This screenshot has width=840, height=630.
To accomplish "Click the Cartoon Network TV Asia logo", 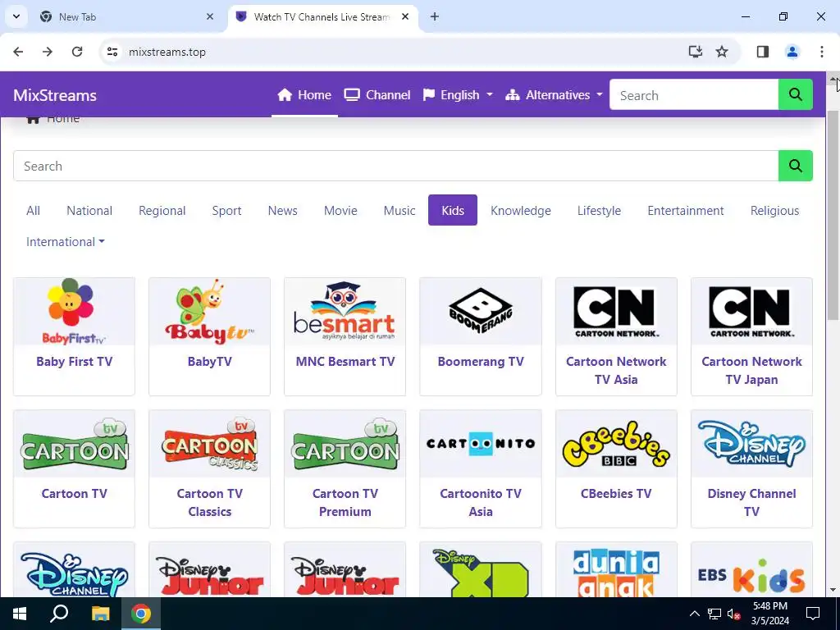I will point(616,311).
